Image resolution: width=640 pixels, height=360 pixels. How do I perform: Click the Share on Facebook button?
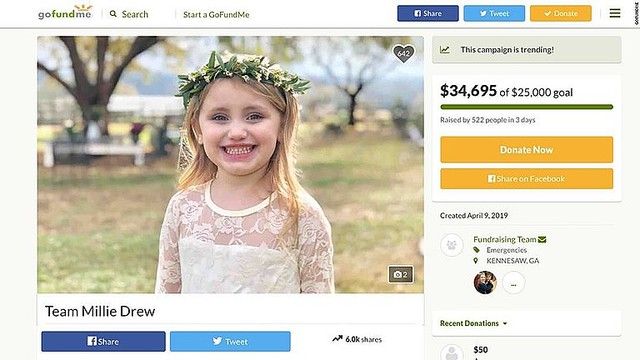tap(527, 179)
